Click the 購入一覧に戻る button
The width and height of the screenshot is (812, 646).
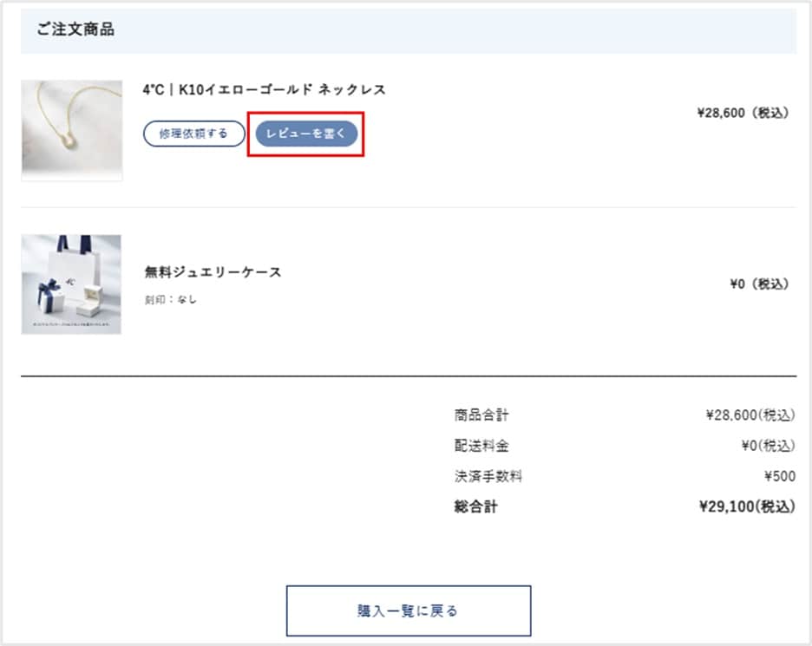pyautogui.click(x=409, y=610)
